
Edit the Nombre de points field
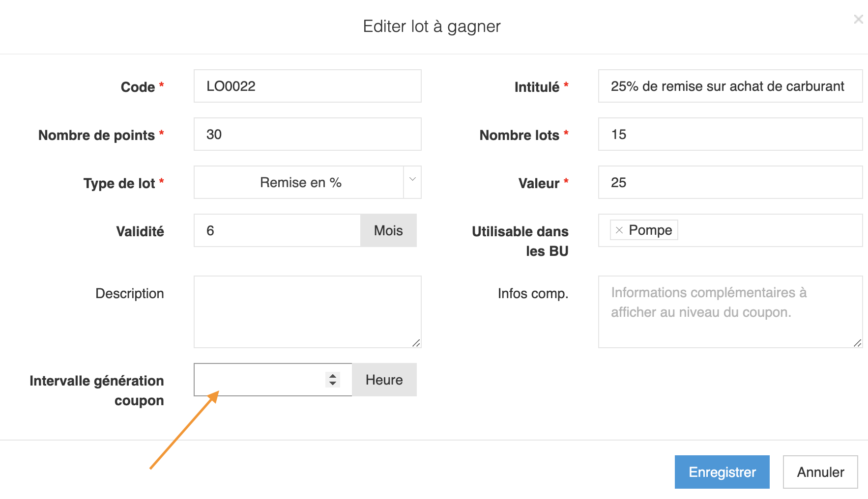[x=307, y=134]
